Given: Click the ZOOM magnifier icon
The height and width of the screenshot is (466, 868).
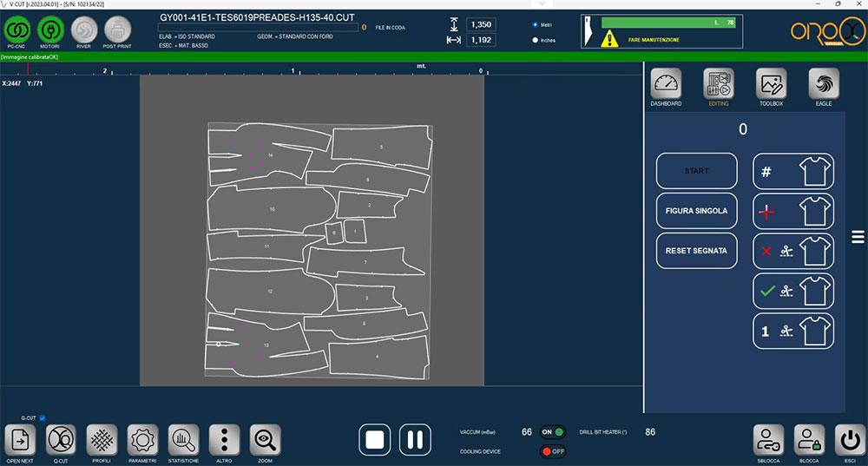Looking at the screenshot, I should click(265, 441).
